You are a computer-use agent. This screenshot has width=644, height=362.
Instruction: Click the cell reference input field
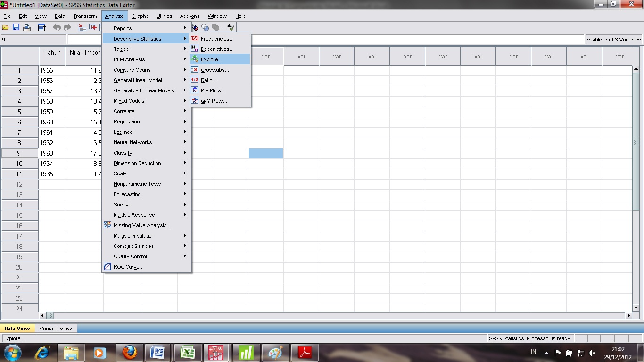33,39
